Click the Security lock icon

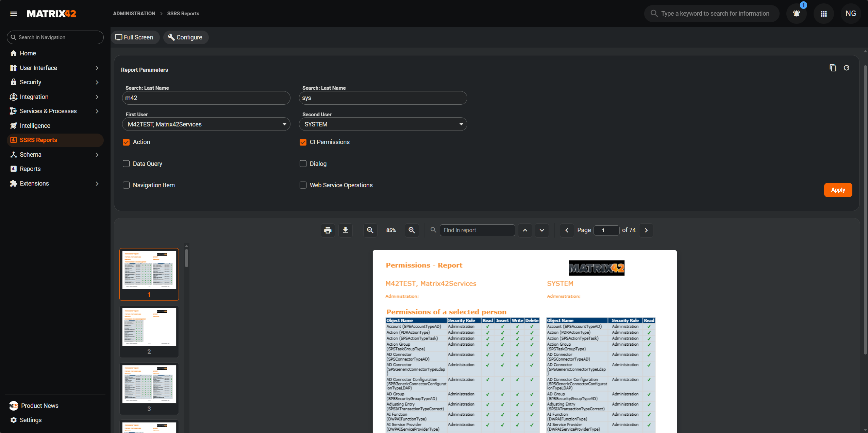14,82
